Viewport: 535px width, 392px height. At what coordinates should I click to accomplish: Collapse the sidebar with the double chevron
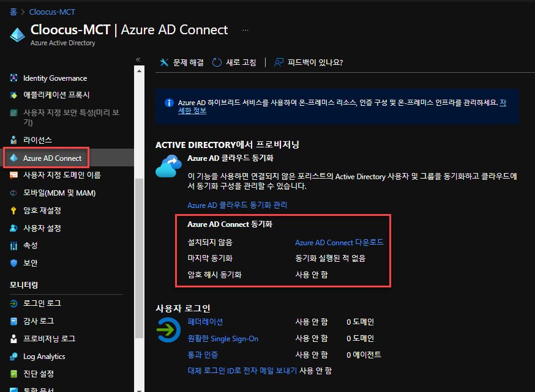click(138, 60)
